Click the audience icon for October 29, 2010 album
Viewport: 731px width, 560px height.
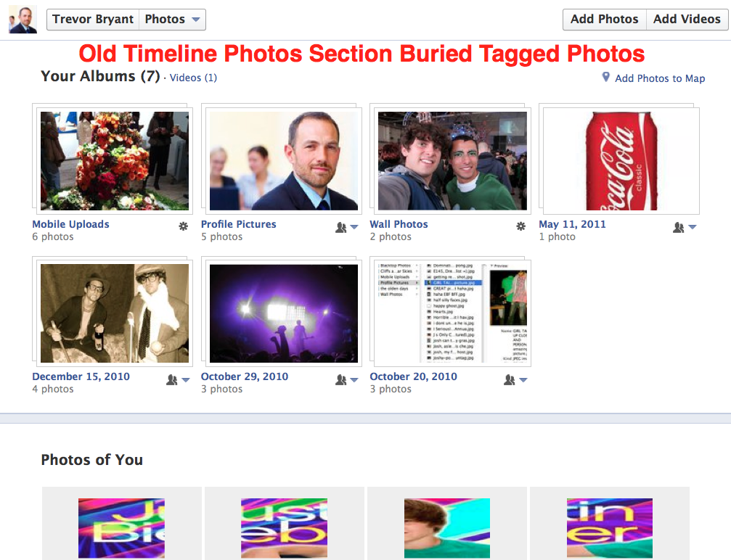(340, 379)
